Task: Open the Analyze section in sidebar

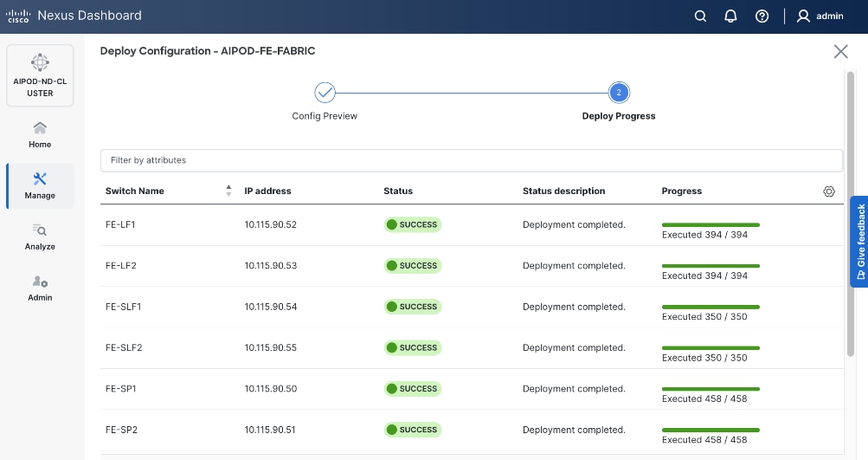Action: tap(40, 236)
